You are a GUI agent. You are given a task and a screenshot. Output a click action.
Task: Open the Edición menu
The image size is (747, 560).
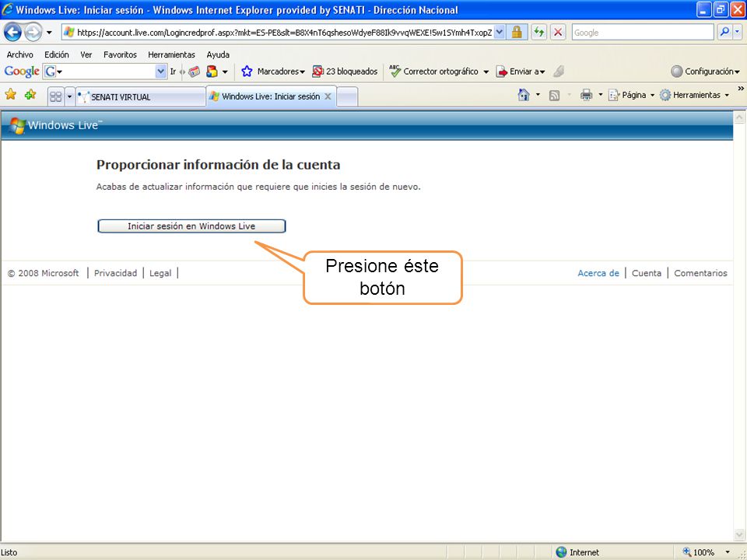tap(57, 54)
